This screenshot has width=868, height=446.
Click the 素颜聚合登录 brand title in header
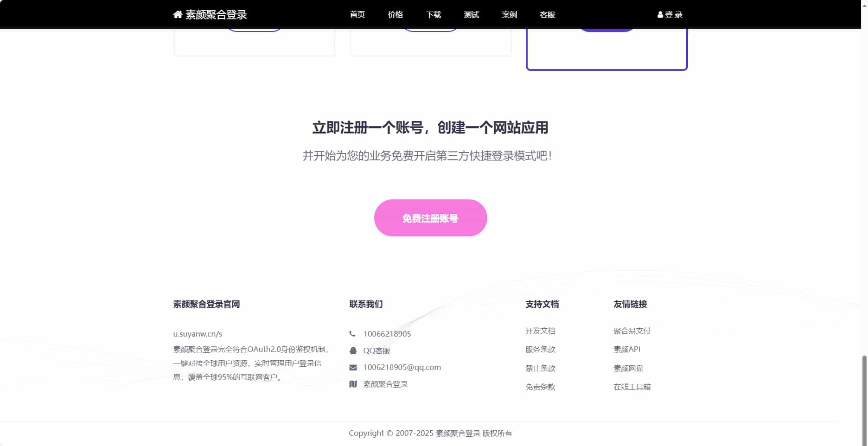(216, 15)
